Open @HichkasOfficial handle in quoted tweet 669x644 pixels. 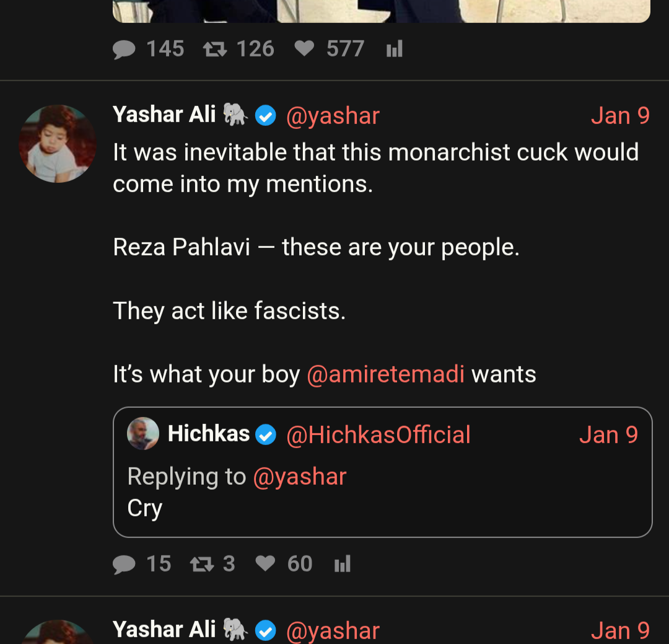coord(378,435)
